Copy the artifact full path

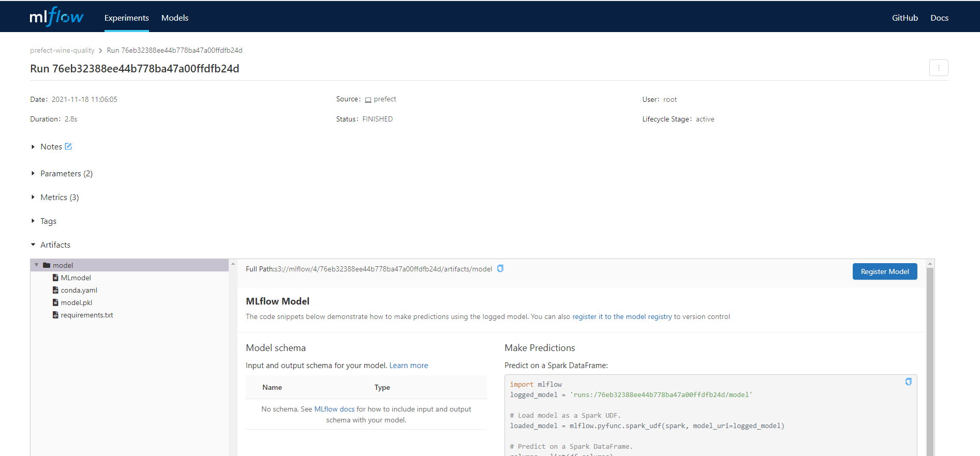click(x=500, y=268)
